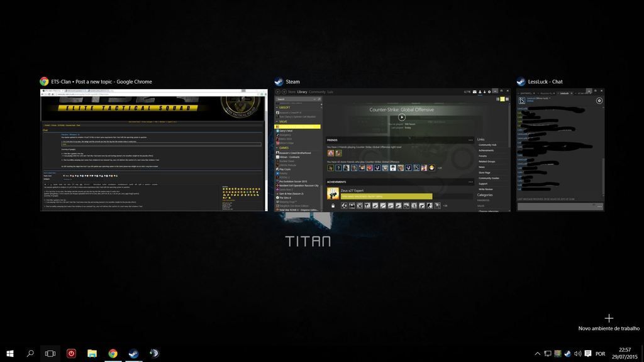The height and width of the screenshot is (362, 644).
Task: Toggle the Task View button in taskbar
Action: click(50, 353)
